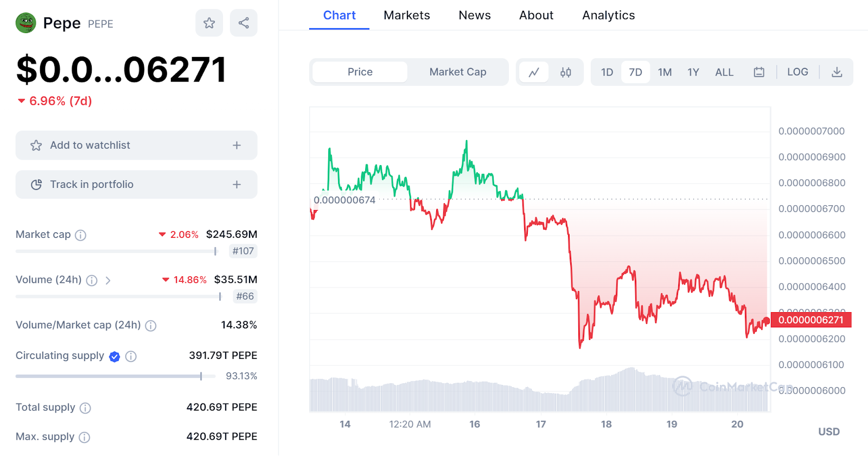
Task: Select ALL time range
Action: pyautogui.click(x=724, y=72)
